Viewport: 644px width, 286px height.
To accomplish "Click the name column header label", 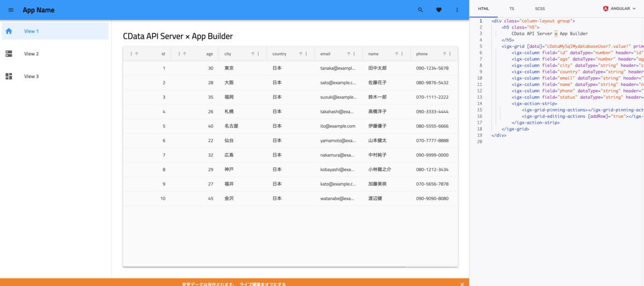I will click(374, 54).
